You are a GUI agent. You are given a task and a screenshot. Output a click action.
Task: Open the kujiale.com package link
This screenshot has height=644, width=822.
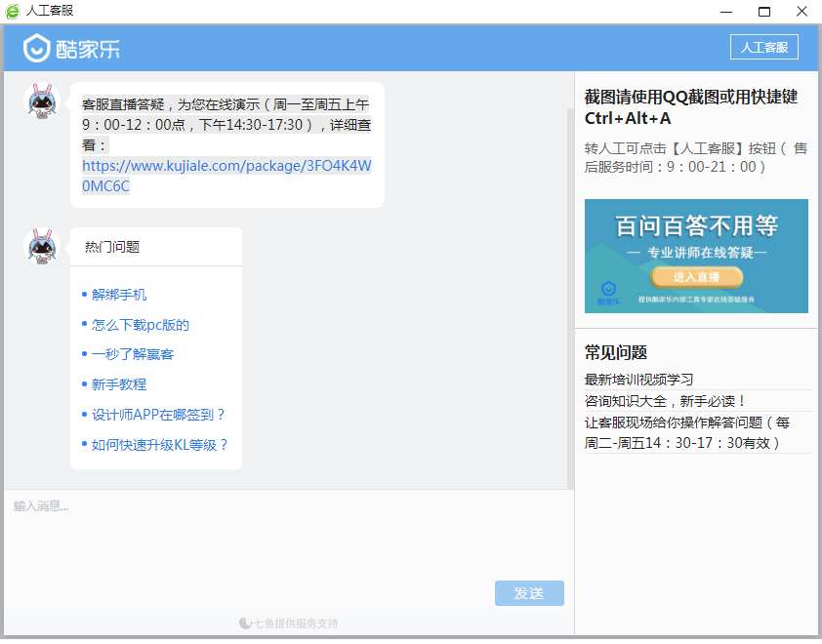click(226, 176)
